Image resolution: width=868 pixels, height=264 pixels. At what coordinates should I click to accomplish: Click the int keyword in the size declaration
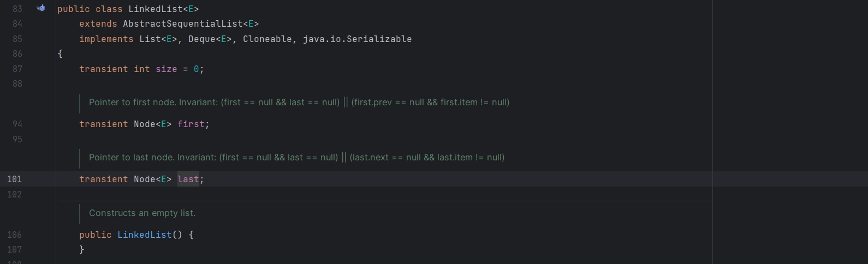141,69
